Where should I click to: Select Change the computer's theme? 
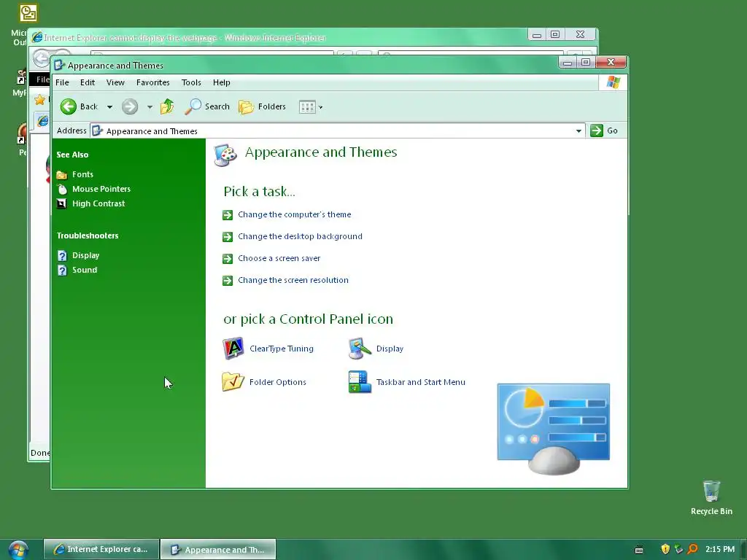click(x=295, y=215)
